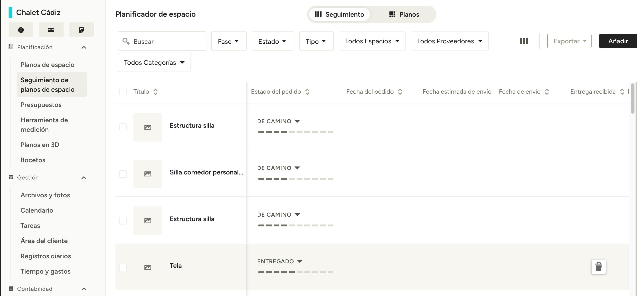The width and height of the screenshot is (644, 296).
Task: Open the Todos Proveedores dropdown
Action: click(449, 41)
